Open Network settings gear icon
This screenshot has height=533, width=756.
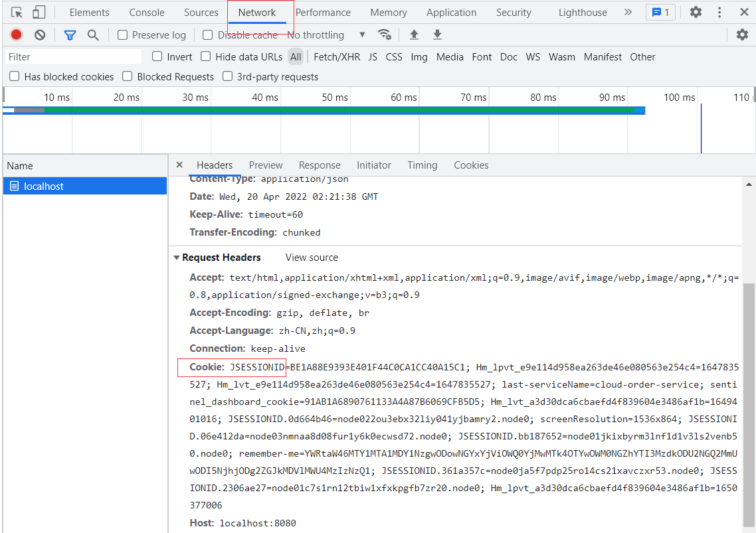[x=743, y=35]
